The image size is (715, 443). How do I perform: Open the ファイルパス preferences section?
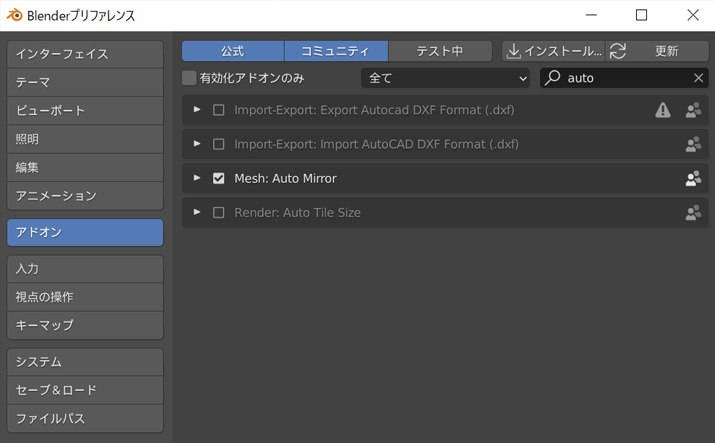click(85, 419)
